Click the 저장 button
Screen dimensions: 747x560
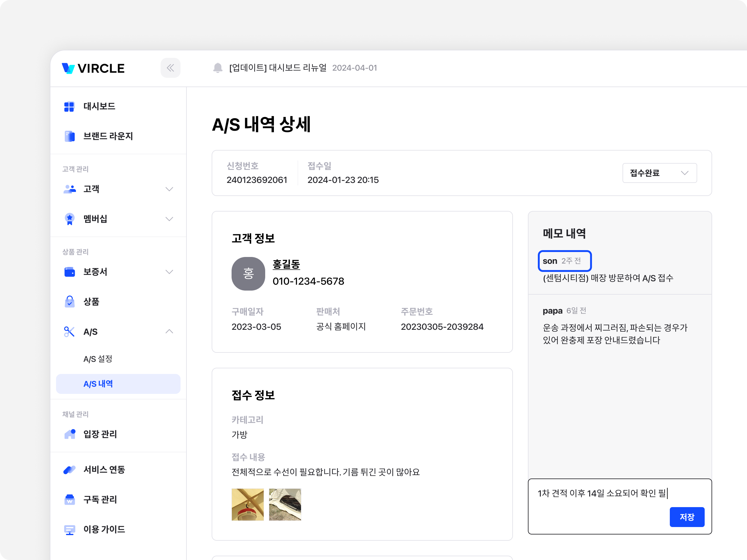coord(687,517)
